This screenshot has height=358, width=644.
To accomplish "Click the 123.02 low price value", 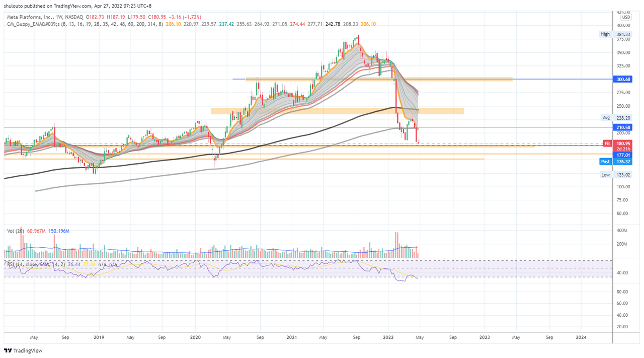I will (623, 175).
